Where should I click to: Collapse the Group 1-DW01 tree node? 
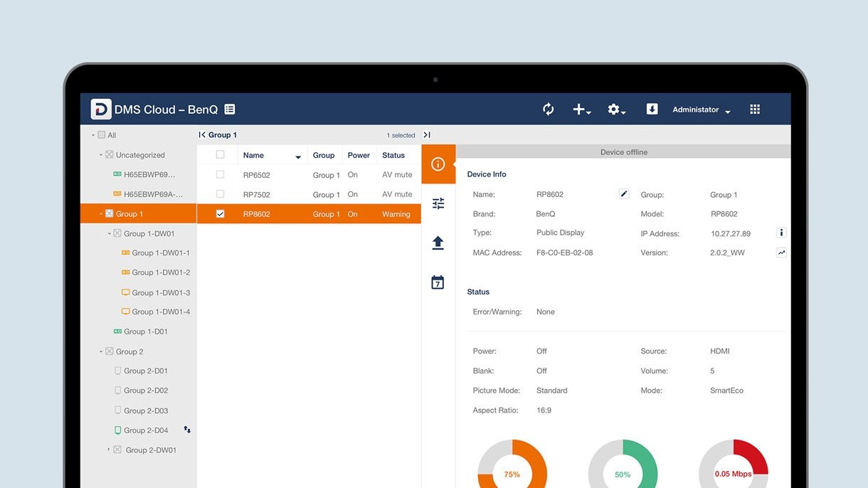pyautogui.click(x=110, y=233)
